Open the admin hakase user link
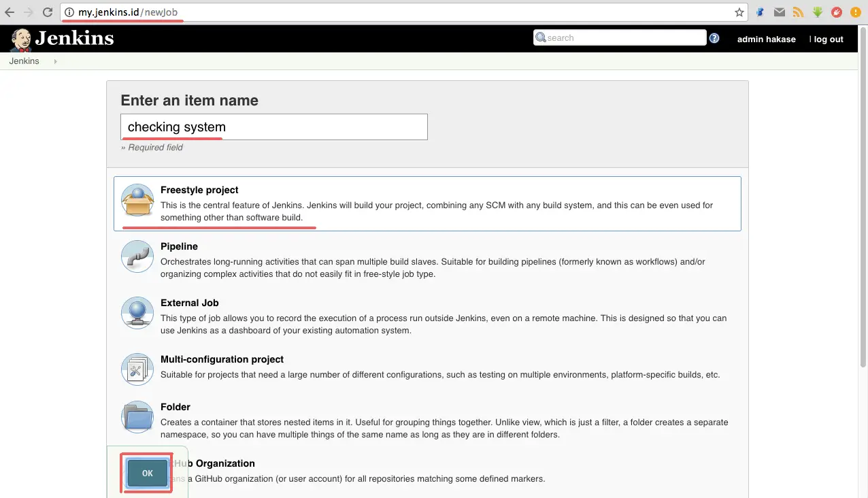The width and height of the screenshot is (868, 498). pyautogui.click(x=767, y=39)
